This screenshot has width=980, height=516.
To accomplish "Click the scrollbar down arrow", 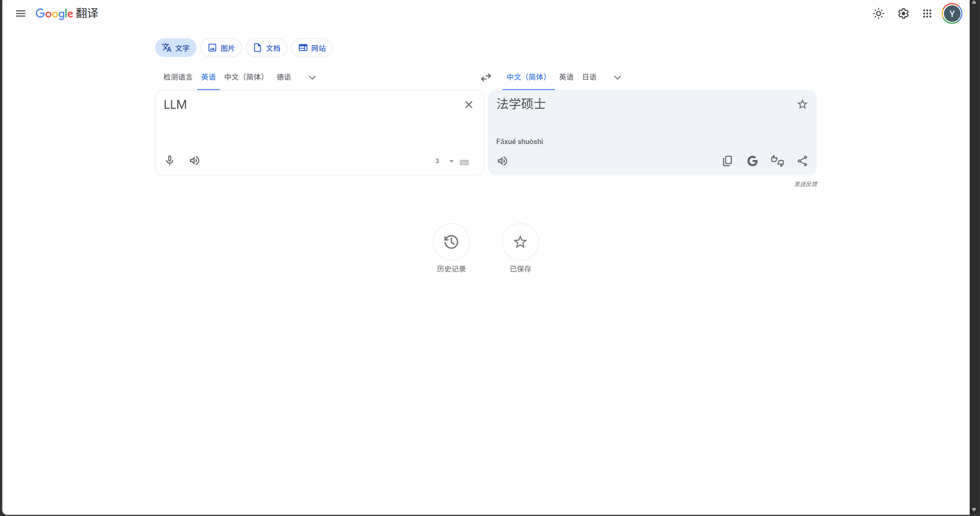I will click(x=974, y=510).
